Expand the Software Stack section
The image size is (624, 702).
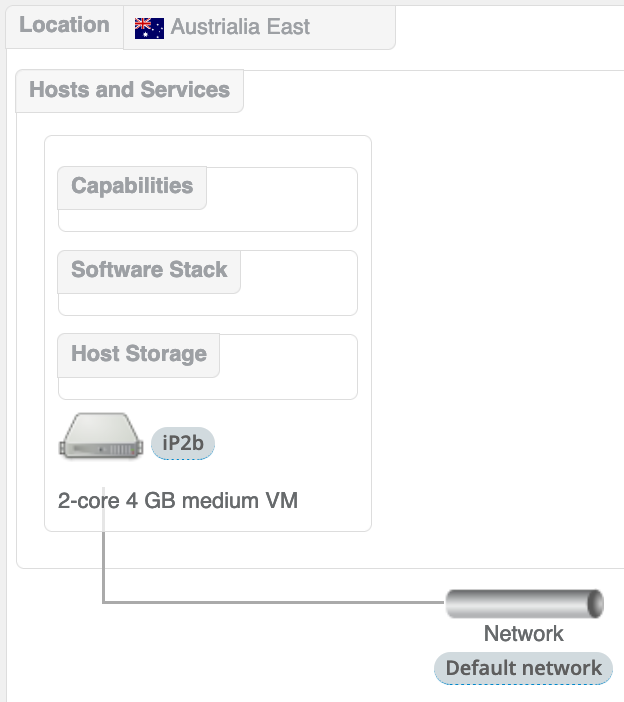pyautogui.click(x=149, y=271)
